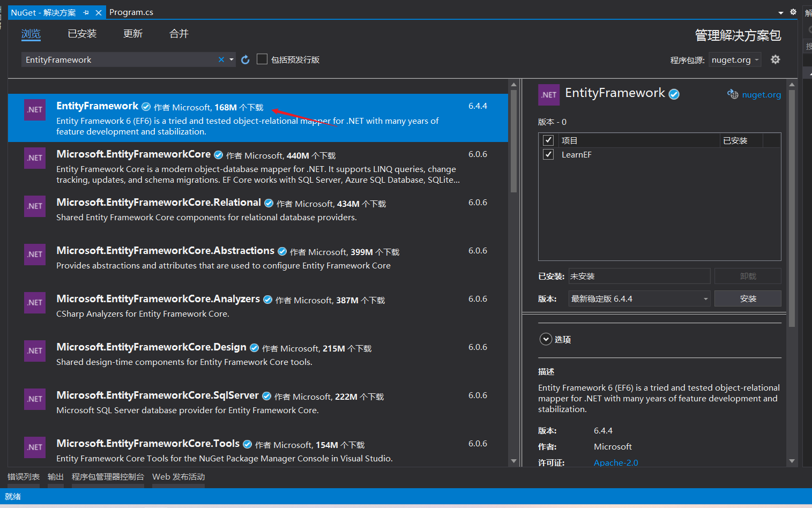
Task: Pin the NuGet solution tab
Action: coord(86,12)
